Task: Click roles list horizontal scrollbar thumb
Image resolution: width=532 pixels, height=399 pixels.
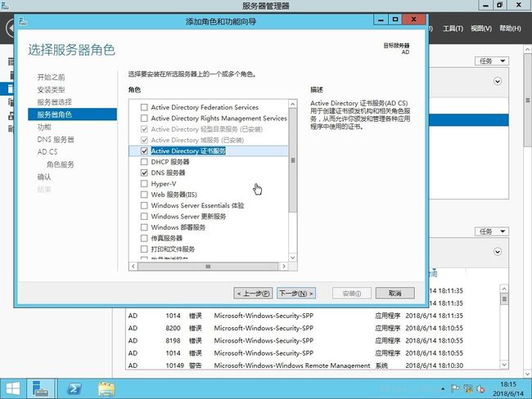Action: pos(208,267)
